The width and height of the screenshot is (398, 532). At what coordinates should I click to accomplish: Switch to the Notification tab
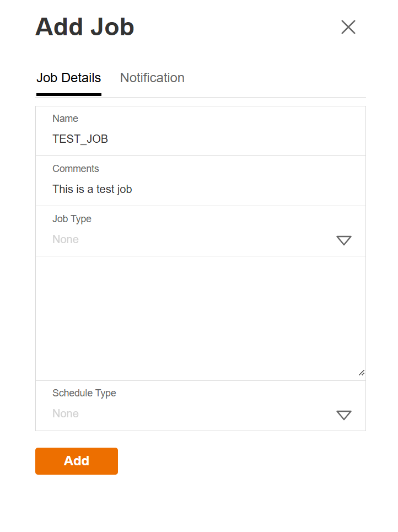(152, 78)
